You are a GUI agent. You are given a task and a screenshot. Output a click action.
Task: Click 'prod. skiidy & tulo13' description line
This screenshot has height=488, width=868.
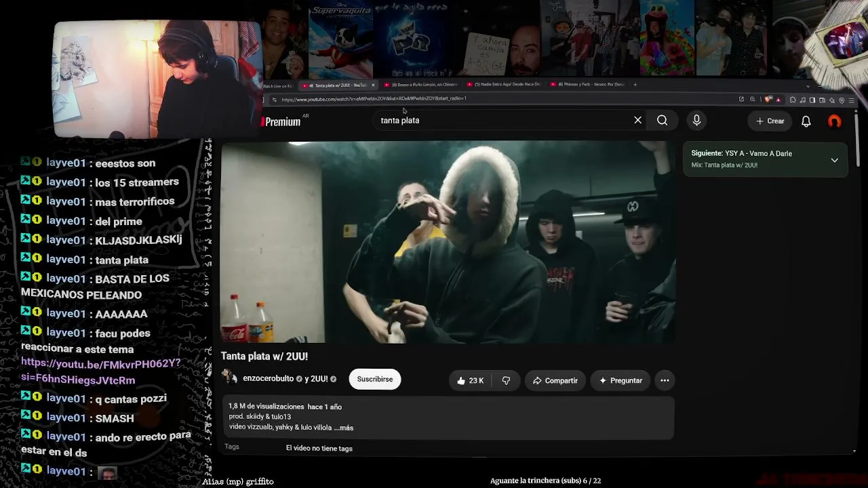click(x=260, y=417)
